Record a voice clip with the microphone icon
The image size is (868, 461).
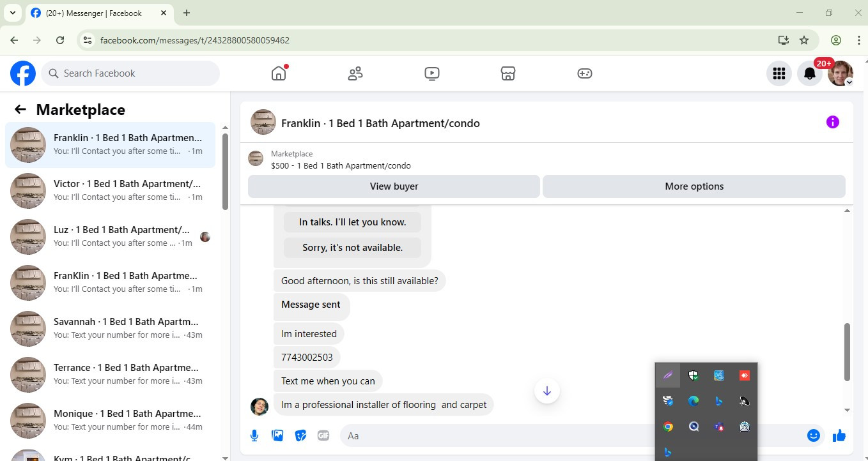click(x=254, y=435)
